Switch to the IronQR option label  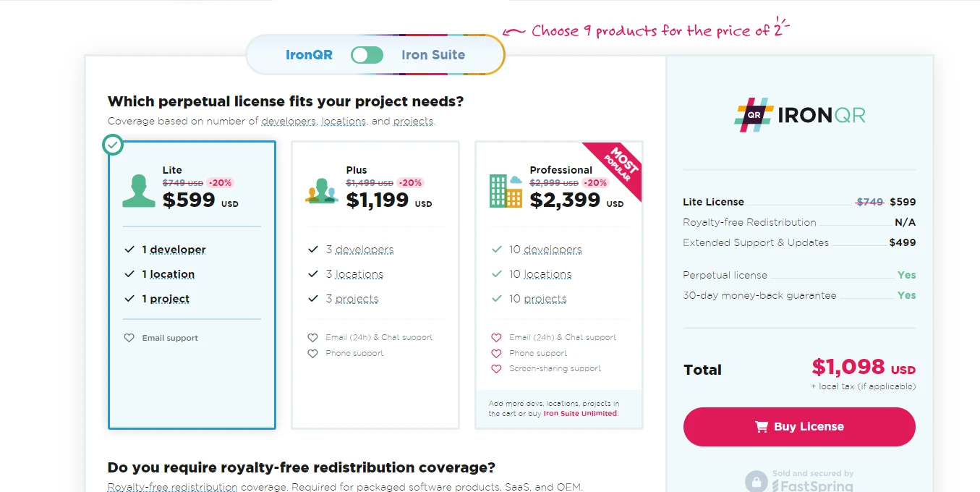(309, 55)
